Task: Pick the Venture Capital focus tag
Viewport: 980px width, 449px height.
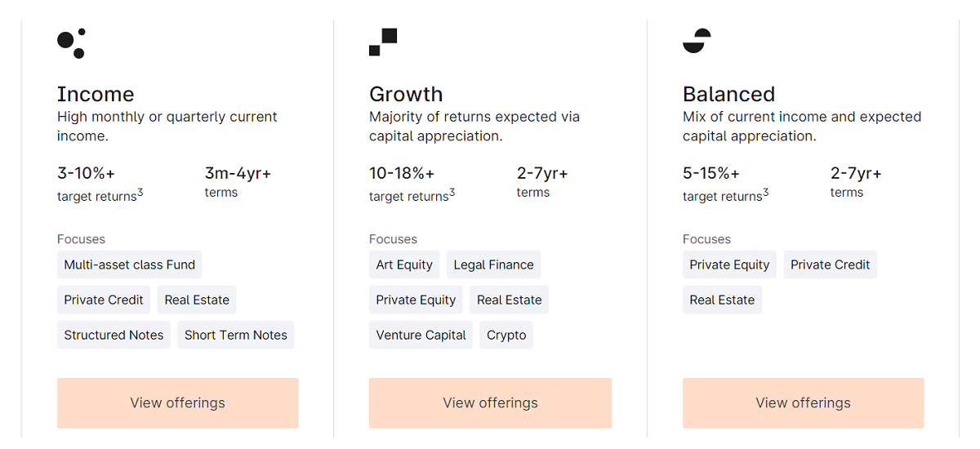Action: [421, 335]
